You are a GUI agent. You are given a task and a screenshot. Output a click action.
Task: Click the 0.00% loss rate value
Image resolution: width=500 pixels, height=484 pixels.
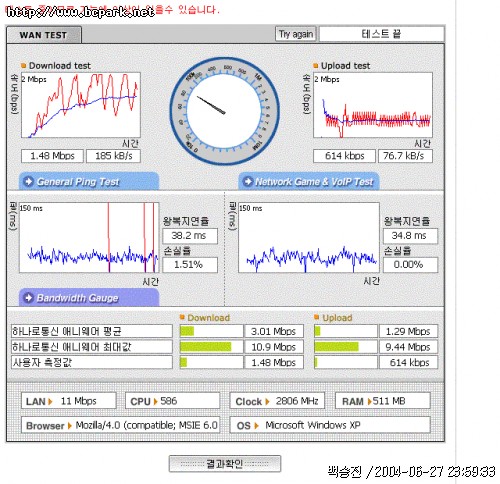(x=410, y=265)
